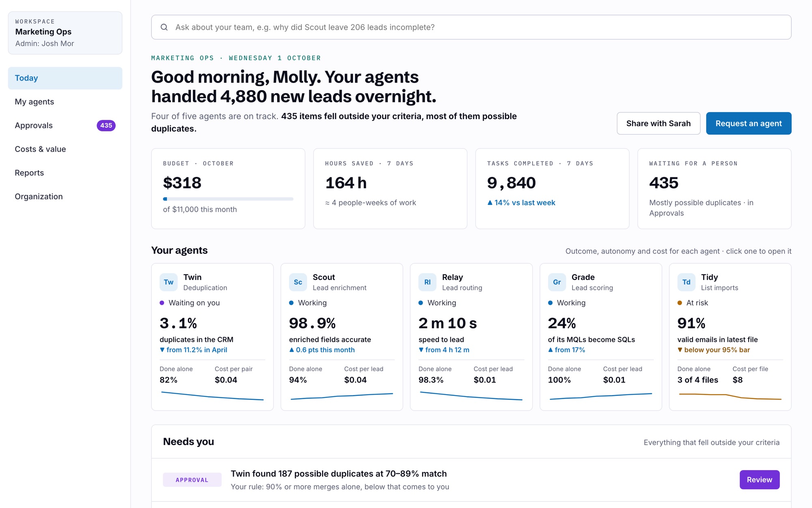Click the search magnifier icon
Image resolution: width=812 pixels, height=508 pixels.
(164, 27)
